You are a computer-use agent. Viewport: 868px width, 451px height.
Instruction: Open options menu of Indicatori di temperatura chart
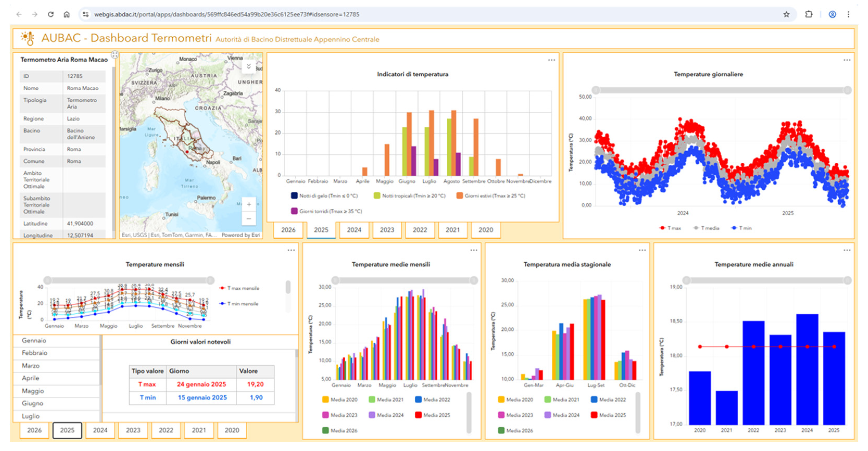(x=552, y=60)
